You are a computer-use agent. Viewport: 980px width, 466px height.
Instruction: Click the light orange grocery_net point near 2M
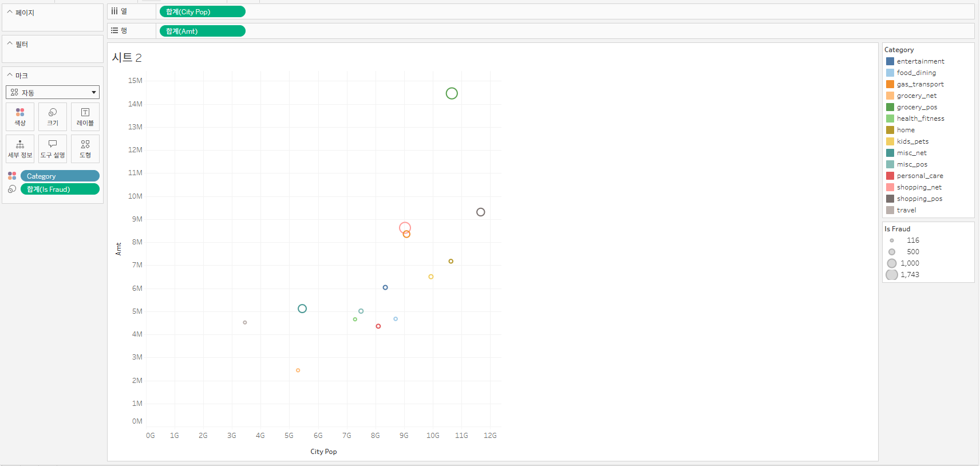point(298,370)
